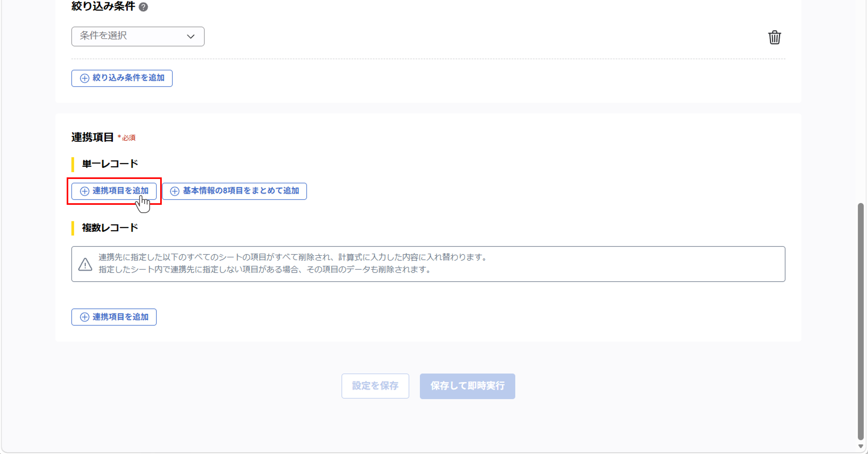
Task: Click 基本情報の8項目をまとめて追加 button
Action: [x=235, y=191]
